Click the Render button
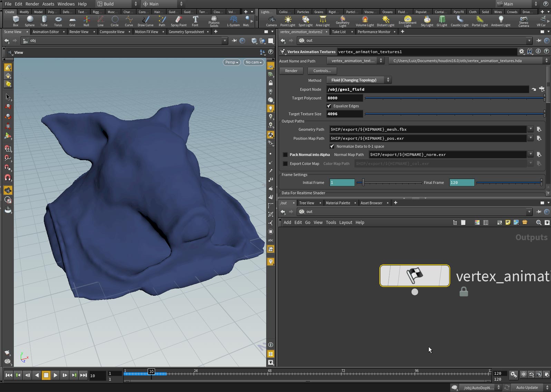Image resolution: width=551 pixels, height=392 pixels. (x=291, y=71)
